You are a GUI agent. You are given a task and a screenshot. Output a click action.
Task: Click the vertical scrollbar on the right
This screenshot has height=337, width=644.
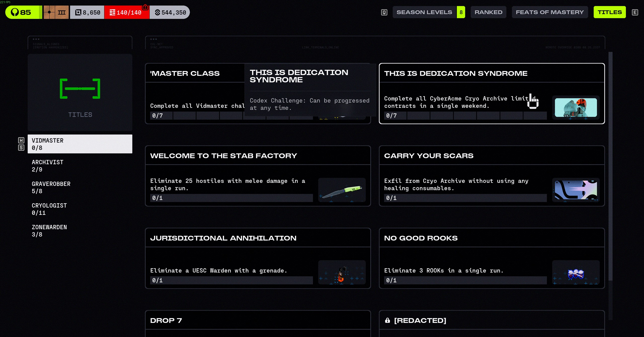coord(610,166)
